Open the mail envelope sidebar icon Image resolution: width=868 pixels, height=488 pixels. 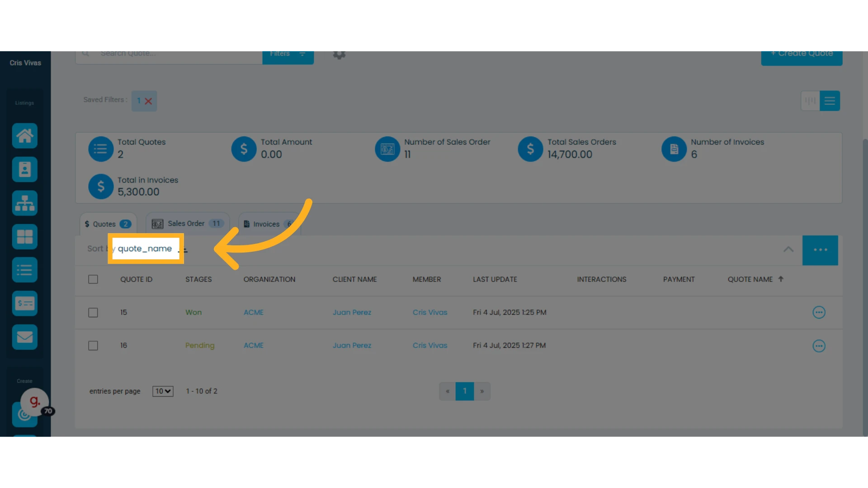24,337
